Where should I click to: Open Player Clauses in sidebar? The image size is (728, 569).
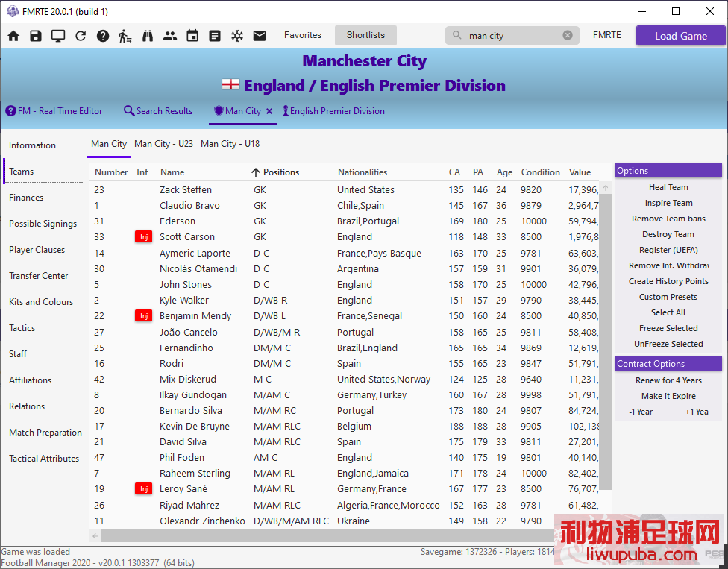(x=37, y=250)
